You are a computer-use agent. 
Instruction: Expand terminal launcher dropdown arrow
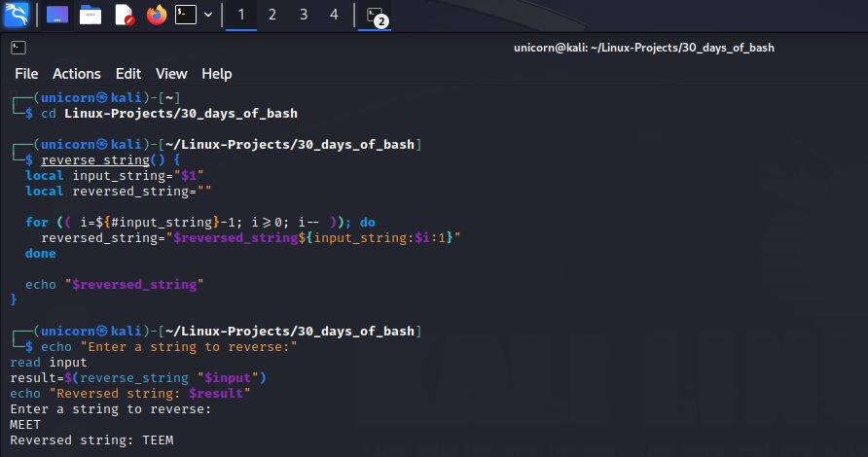click(208, 15)
